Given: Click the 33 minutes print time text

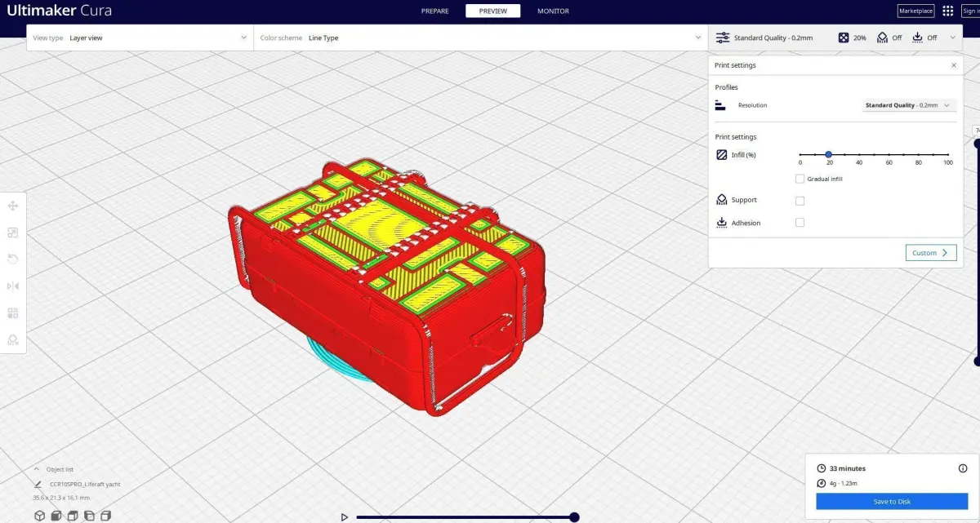Looking at the screenshot, I should [x=848, y=468].
